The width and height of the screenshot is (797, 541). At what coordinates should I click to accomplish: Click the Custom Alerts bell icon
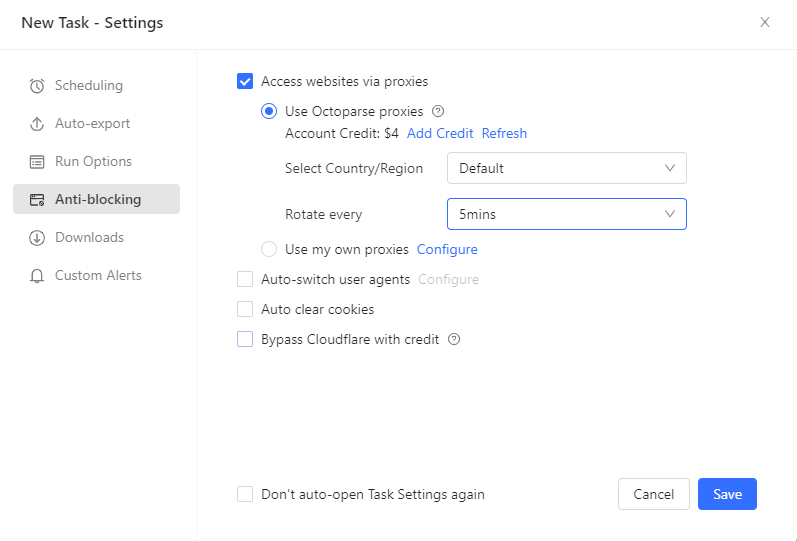pyautogui.click(x=37, y=276)
